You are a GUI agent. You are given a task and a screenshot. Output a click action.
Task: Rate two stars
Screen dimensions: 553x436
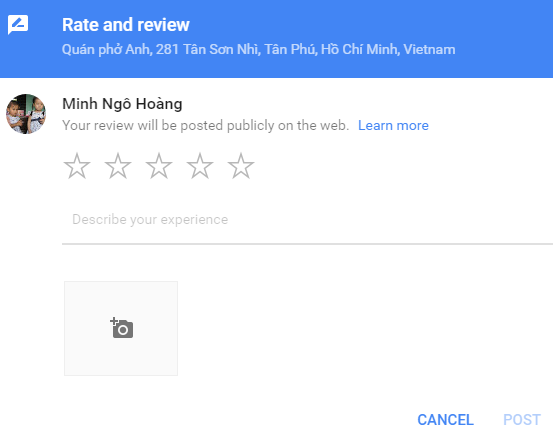[x=118, y=166]
